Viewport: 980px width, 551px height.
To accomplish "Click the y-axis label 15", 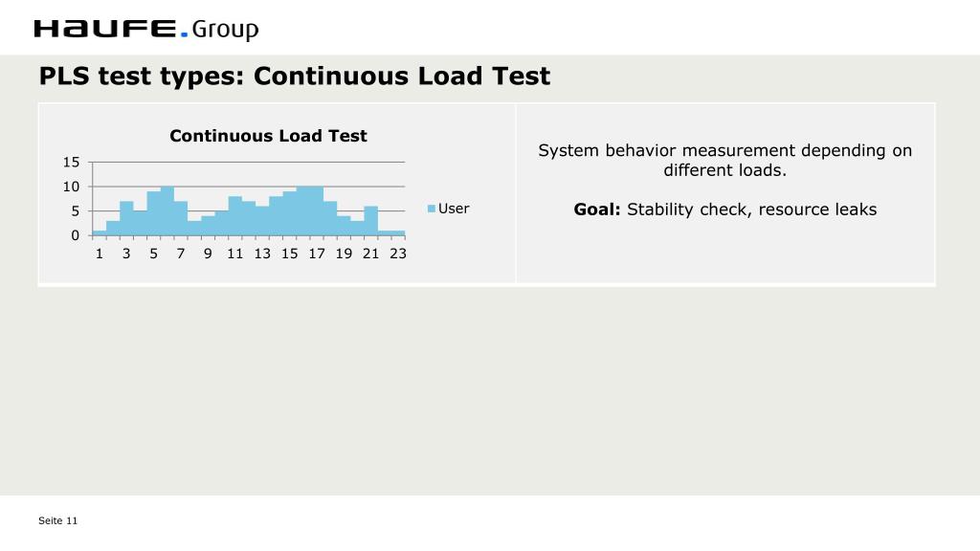I will [71, 163].
